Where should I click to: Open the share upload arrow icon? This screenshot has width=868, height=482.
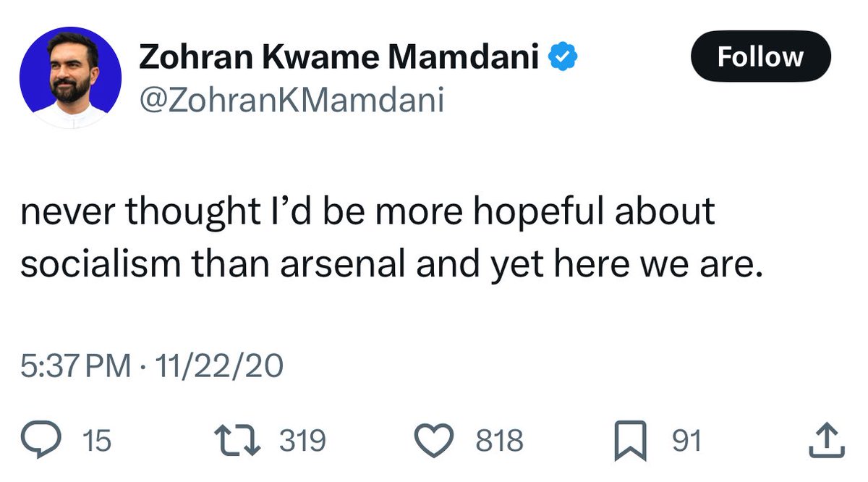(x=827, y=440)
